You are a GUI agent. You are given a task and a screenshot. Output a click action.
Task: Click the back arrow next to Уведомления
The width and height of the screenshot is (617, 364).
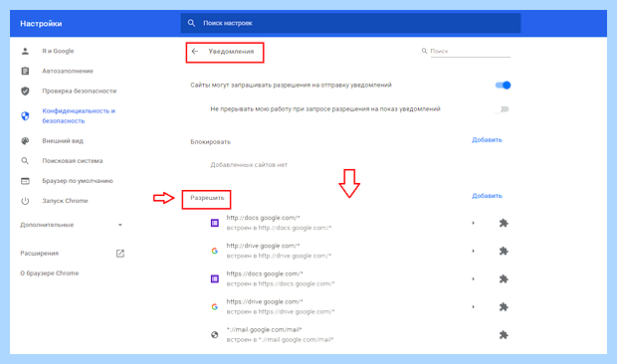pos(195,51)
